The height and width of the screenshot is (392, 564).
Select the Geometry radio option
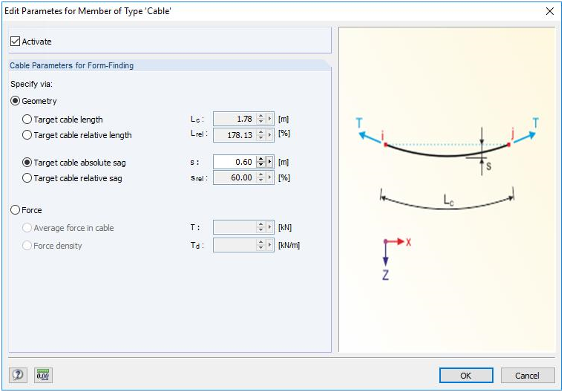pos(16,101)
